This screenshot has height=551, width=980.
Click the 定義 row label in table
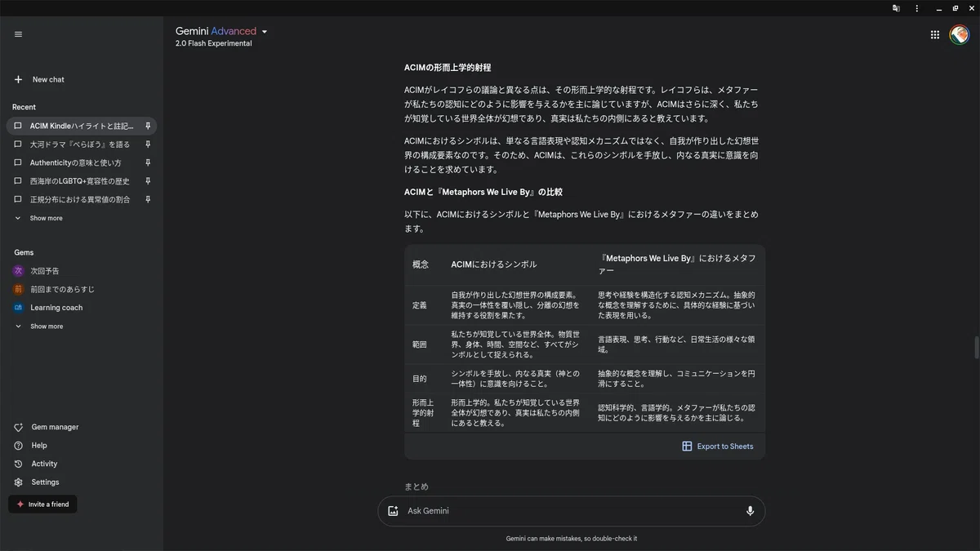tap(420, 305)
